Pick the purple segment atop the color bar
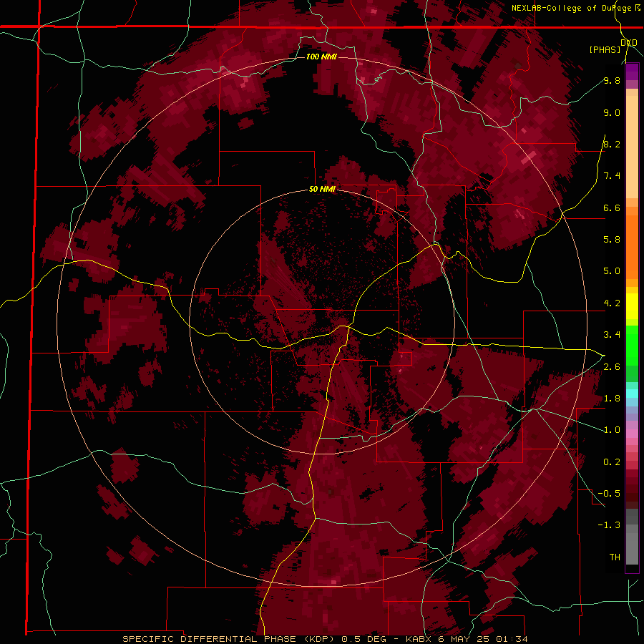This screenshot has height=644, width=644. (x=632, y=72)
